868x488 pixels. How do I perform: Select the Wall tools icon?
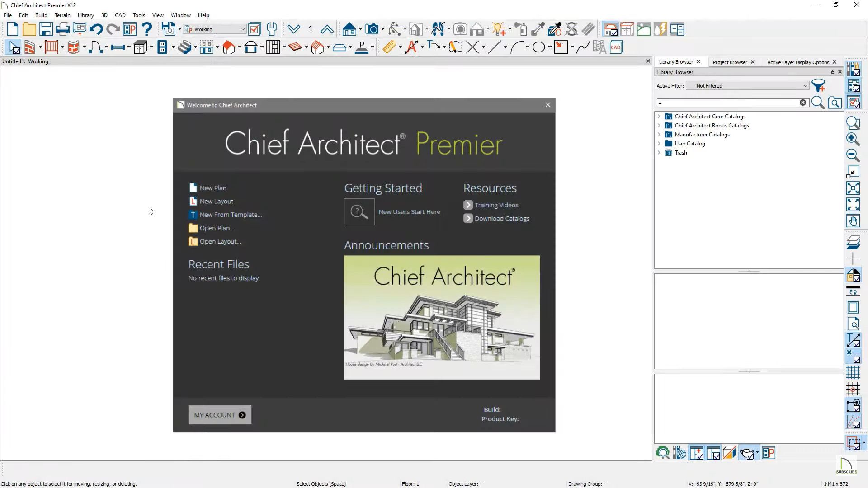pyautogui.click(x=30, y=47)
